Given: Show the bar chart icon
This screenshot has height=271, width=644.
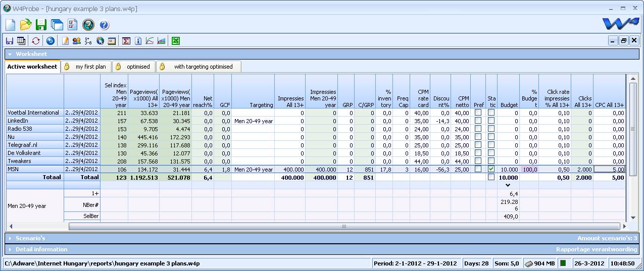Looking at the screenshot, I should pos(162,41).
